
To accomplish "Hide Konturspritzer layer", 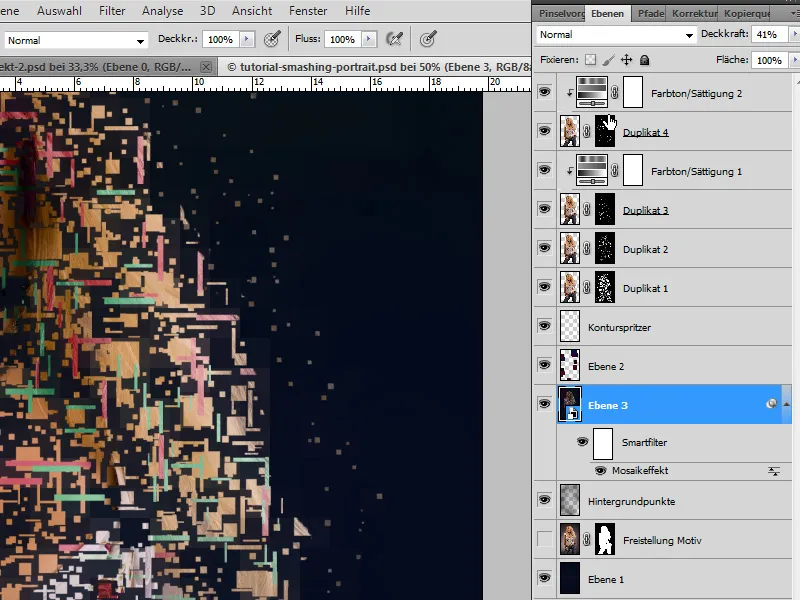I will (x=544, y=326).
